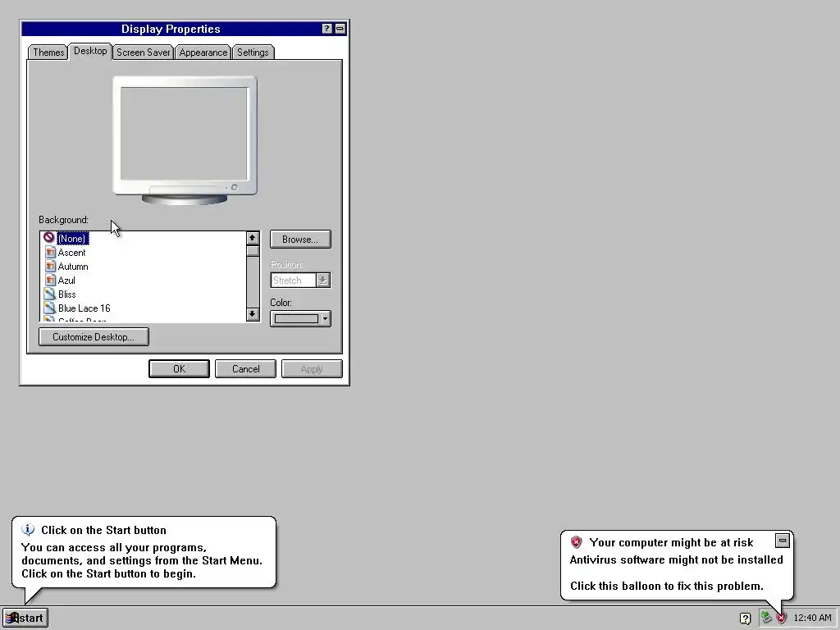This screenshot has height=630, width=840.
Task: Click the background list scrollbar thumb
Action: pyautogui.click(x=253, y=251)
